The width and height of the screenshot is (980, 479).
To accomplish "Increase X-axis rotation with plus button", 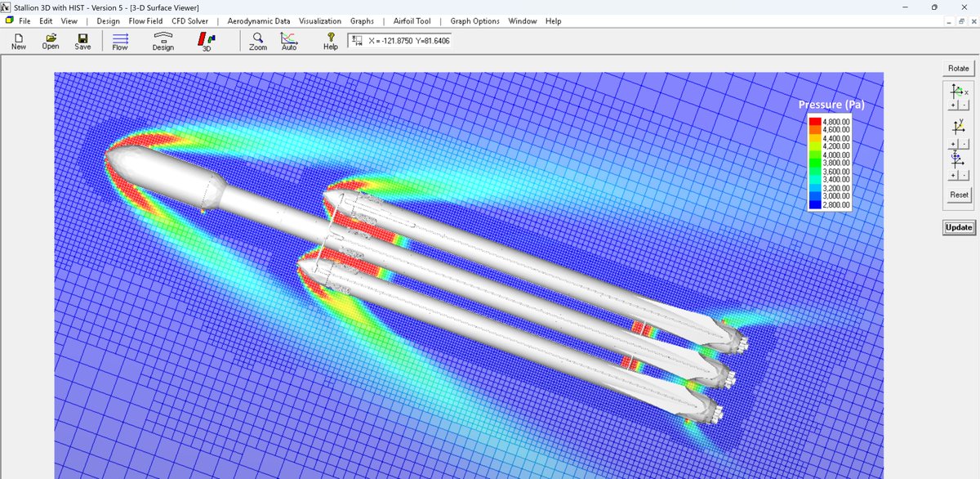I will (953, 106).
